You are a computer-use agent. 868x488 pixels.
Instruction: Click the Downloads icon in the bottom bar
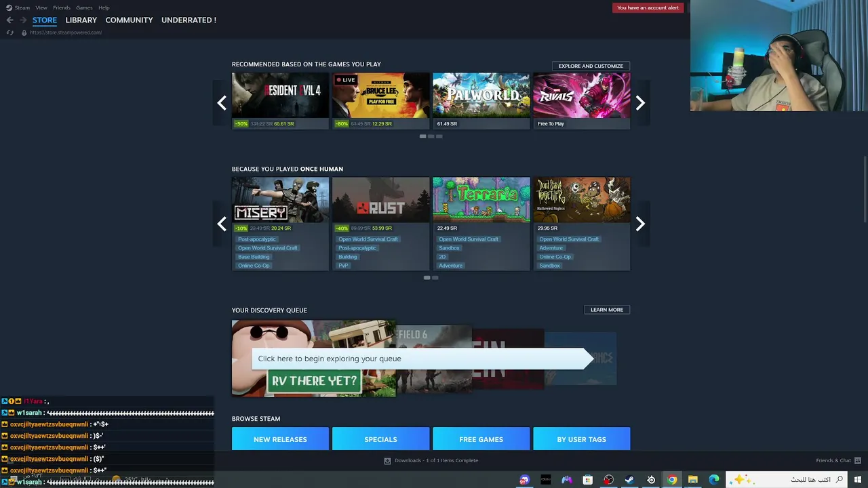(388, 461)
